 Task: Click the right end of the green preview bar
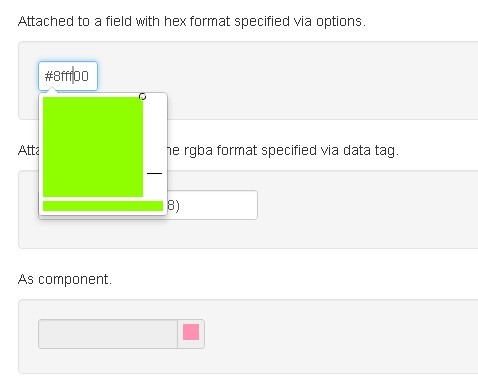(x=161, y=206)
